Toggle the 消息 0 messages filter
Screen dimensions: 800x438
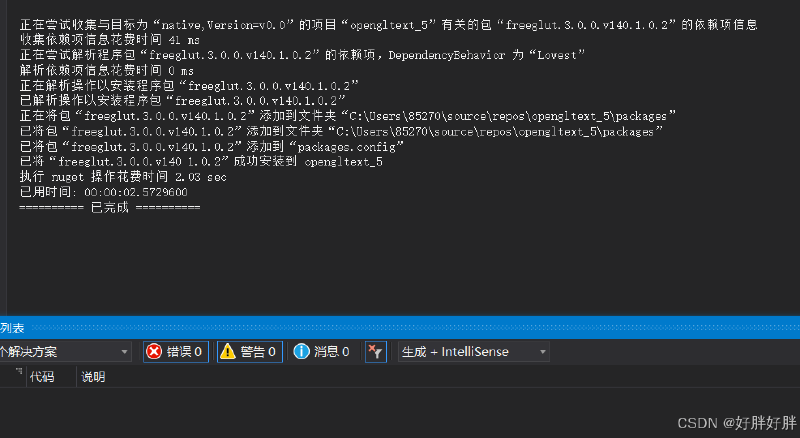coord(322,352)
